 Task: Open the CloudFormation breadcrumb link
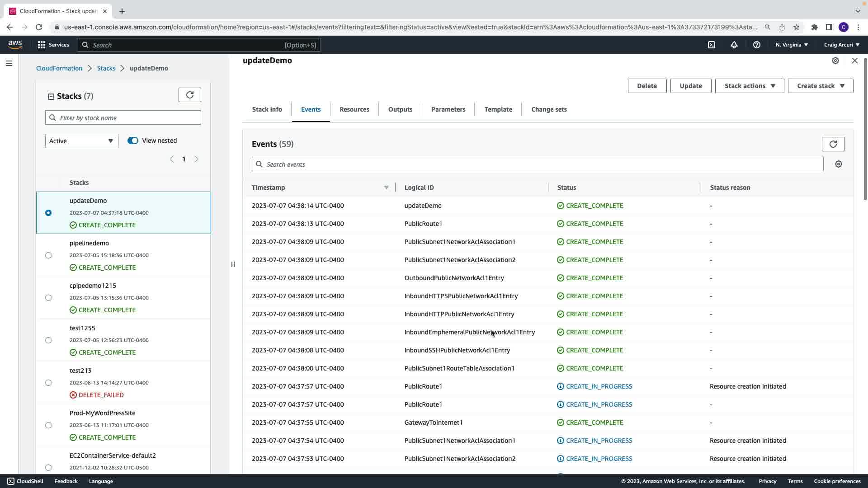coord(59,68)
